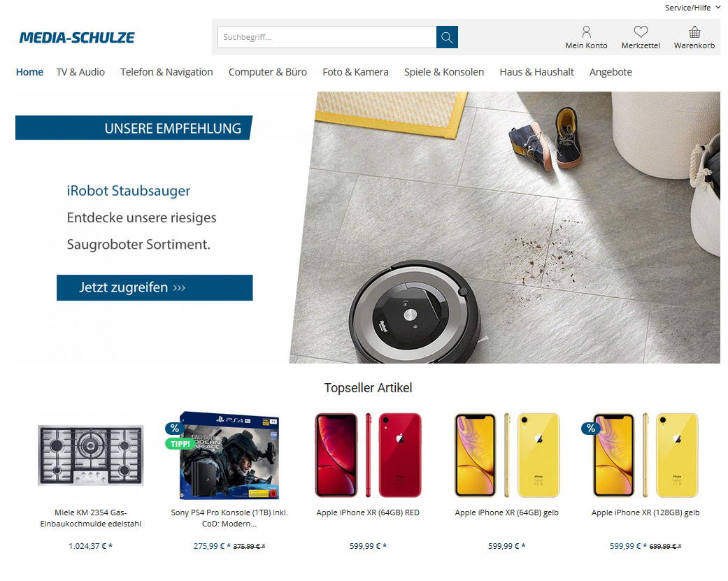728x581 pixels.
Task: Click the percent badge on PS4 product
Action: point(175,429)
